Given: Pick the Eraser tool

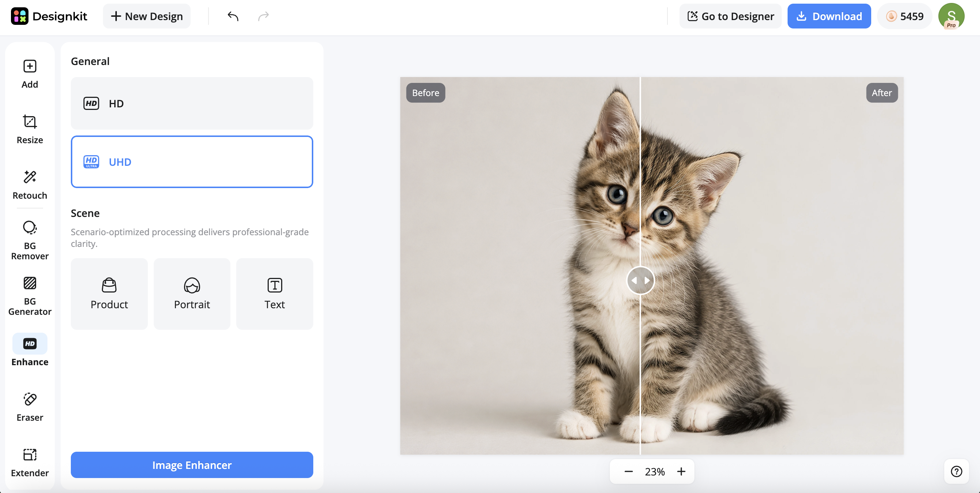Looking at the screenshot, I should (30, 408).
